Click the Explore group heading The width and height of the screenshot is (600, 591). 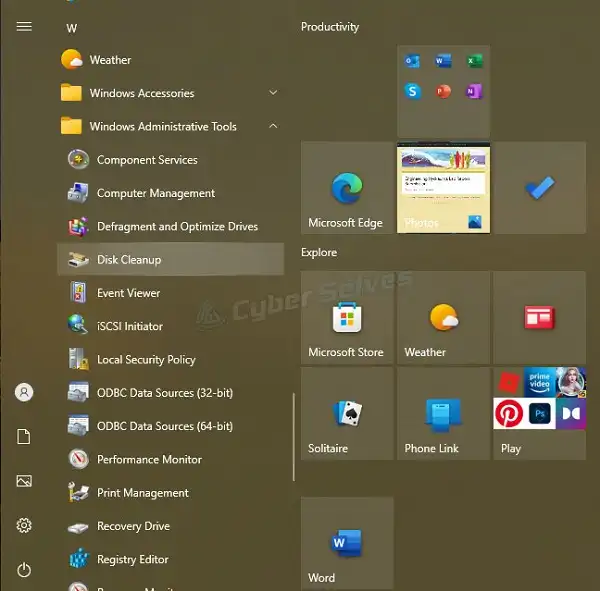click(319, 252)
